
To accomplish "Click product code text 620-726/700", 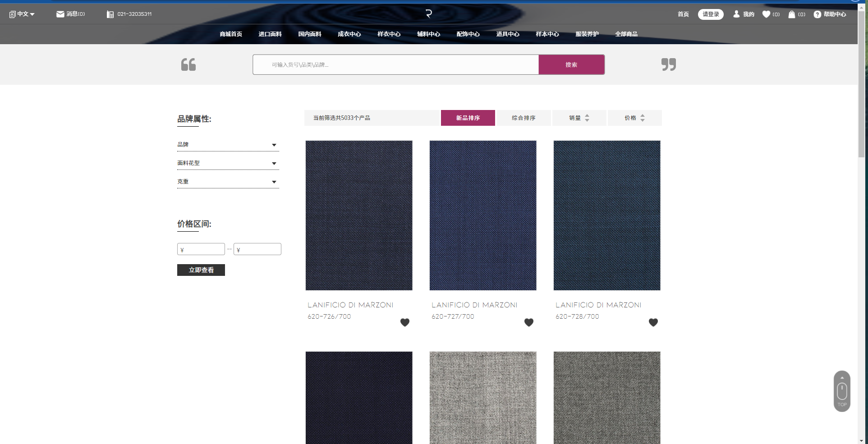I will click(329, 316).
